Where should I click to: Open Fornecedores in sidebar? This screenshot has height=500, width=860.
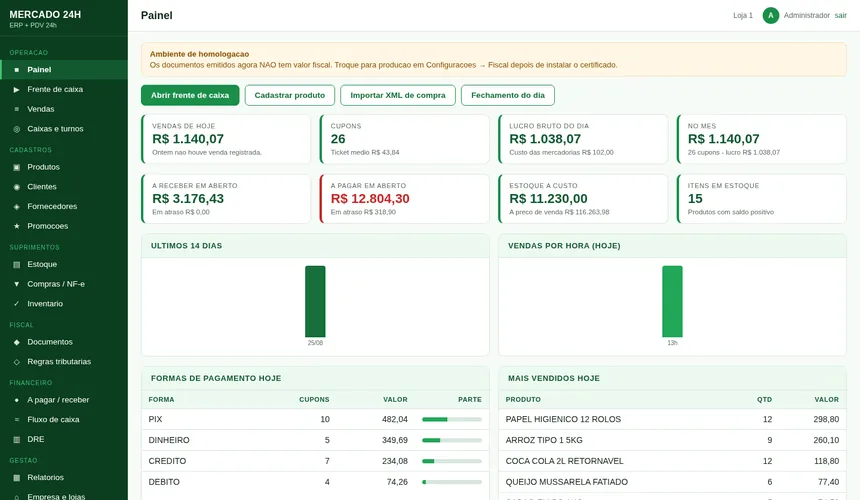point(64,207)
